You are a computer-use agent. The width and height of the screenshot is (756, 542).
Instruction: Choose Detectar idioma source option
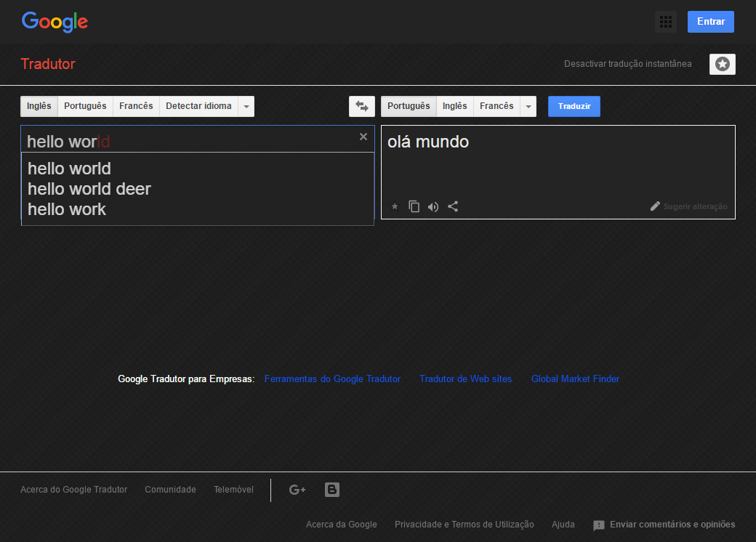coord(198,106)
